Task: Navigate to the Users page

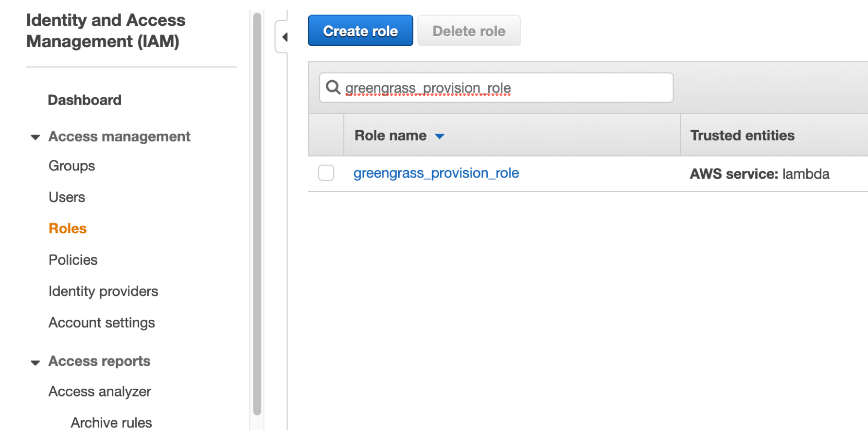Action: [67, 197]
